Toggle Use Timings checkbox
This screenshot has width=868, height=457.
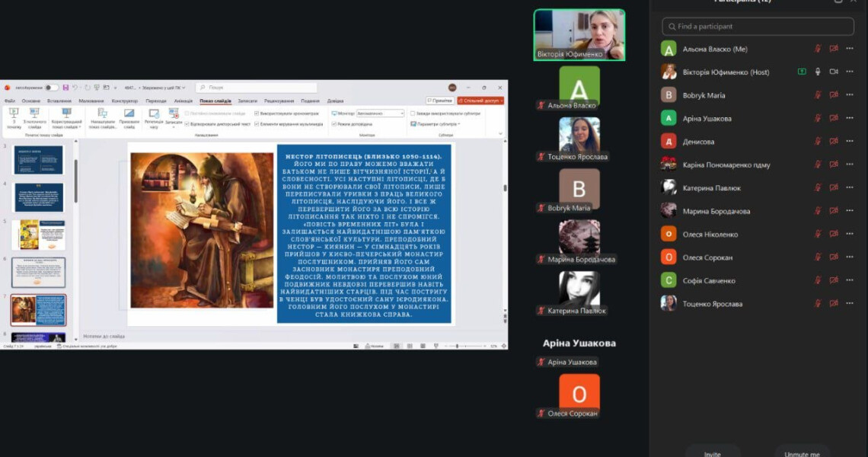pos(257,113)
